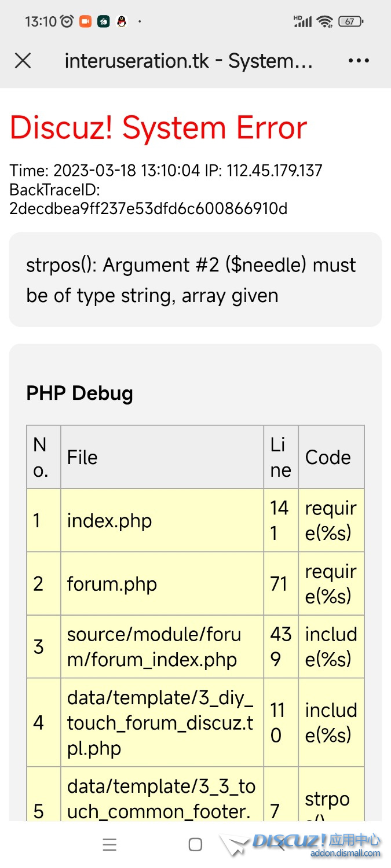
Task: Tap the Discuz! System Error heading
Action: (x=158, y=128)
